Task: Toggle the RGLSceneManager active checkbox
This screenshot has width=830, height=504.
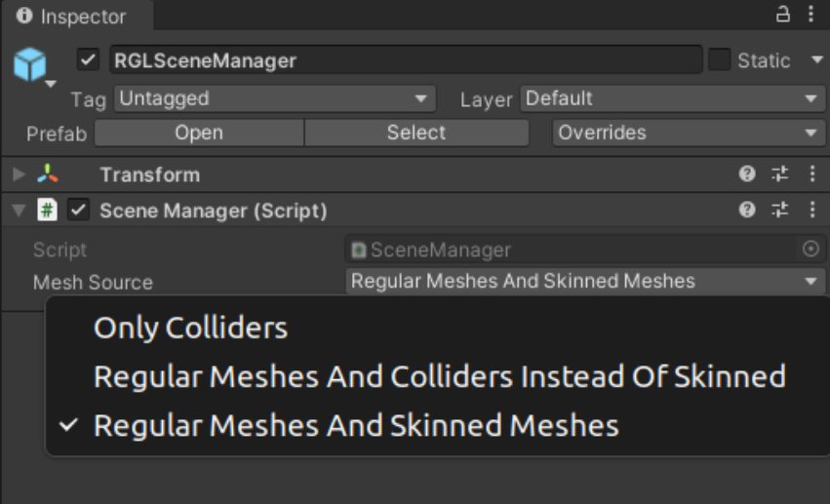Action: [x=89, y=60]
